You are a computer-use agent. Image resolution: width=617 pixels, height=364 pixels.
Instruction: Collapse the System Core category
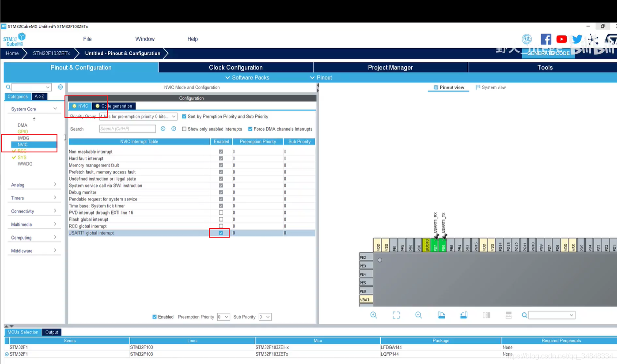(55, 109)
